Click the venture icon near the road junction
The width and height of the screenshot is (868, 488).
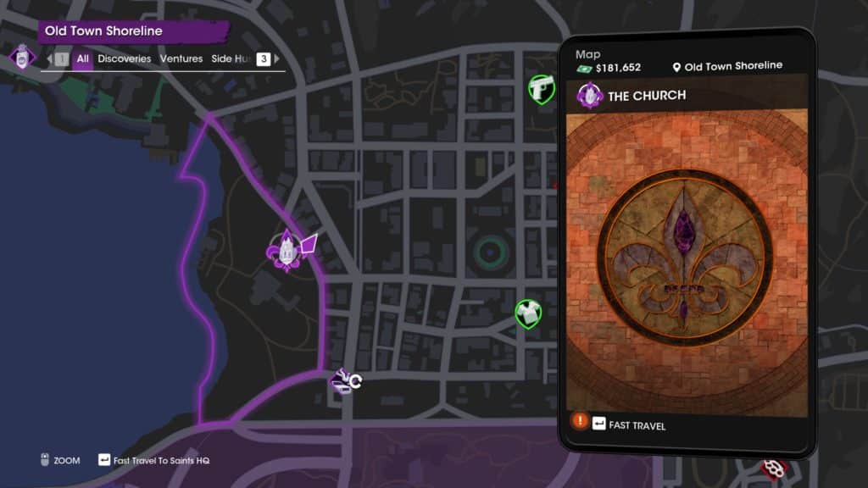tap(346, 381)
